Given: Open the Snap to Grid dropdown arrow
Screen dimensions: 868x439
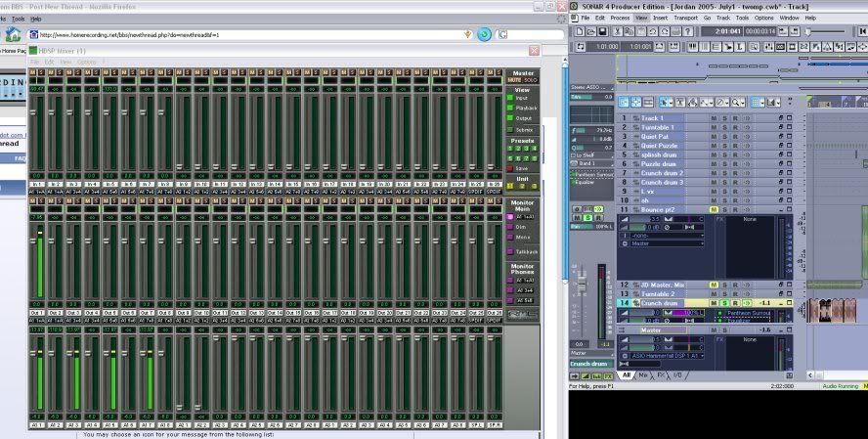Looking at the screenshot, I should pyautogui.click(x=763, y=102).
